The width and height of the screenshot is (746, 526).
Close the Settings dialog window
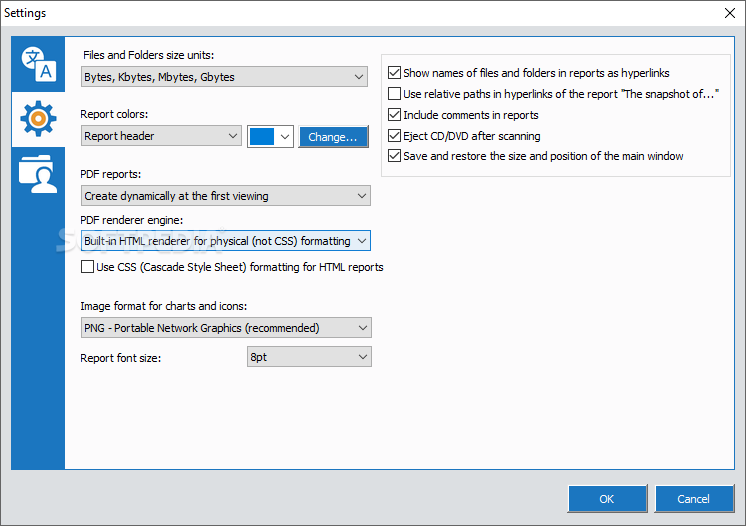(x=730, y=13)
